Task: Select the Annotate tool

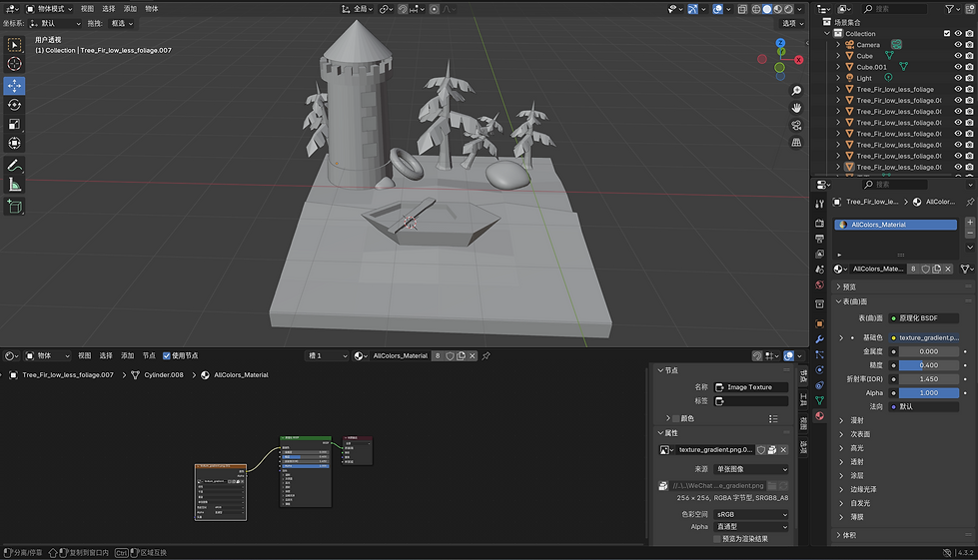Action: [14, 166]
